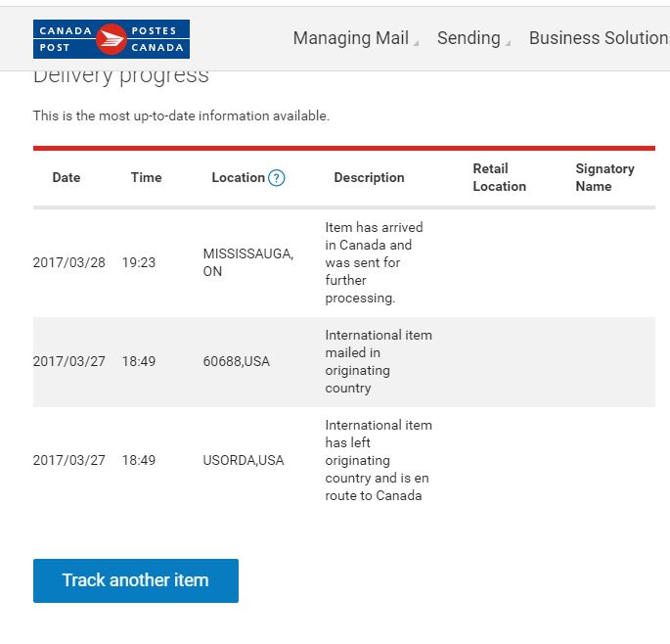Click the Date column header

pyautogui.click(x=67, y=177)
